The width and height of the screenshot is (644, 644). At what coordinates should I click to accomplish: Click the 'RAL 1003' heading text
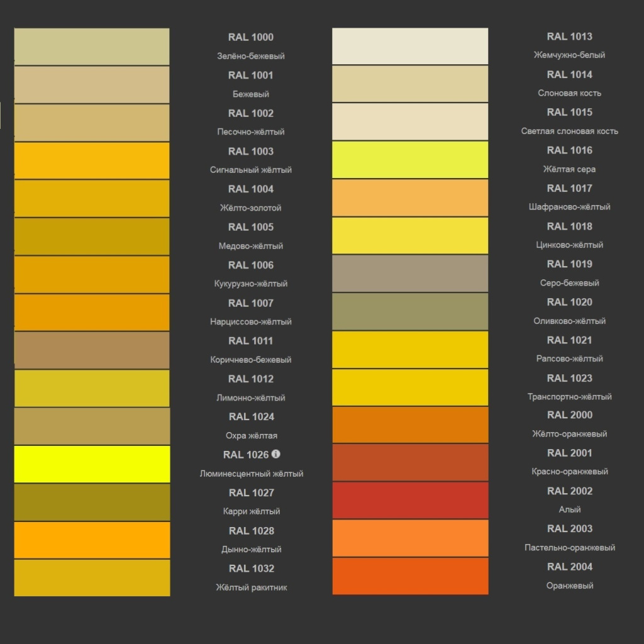click(x=250, y=152)
